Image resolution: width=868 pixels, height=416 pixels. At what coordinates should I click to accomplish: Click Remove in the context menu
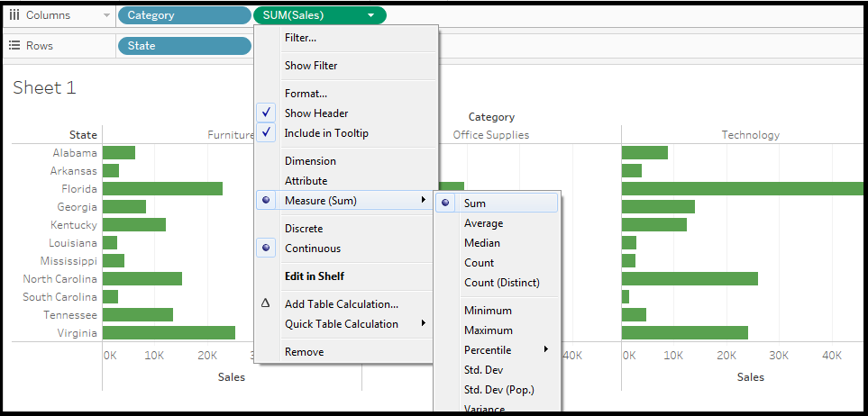(x=304, y=352)
